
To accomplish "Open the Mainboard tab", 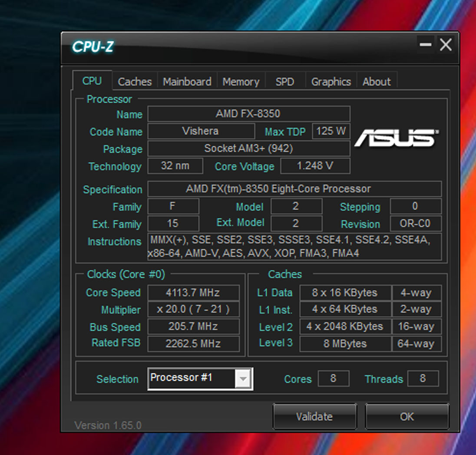I will [x=187, y=81].
